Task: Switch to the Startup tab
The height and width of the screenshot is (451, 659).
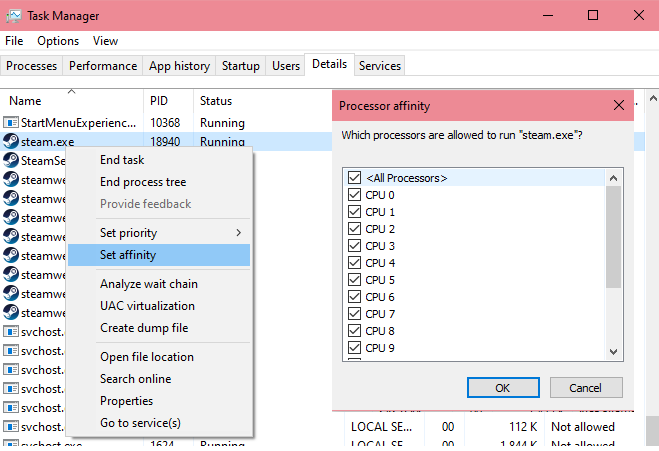Action: point(241,66)
